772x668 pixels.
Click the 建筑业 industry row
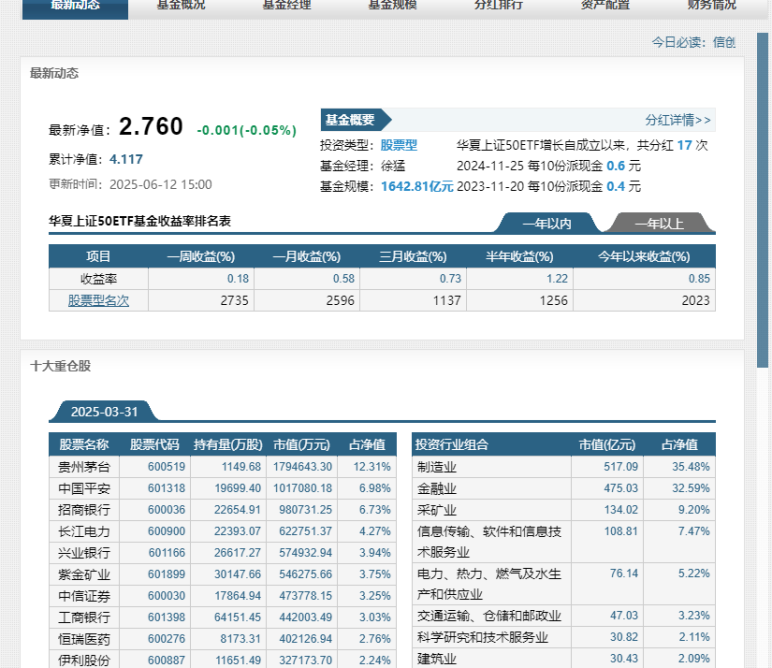click(564, 658)
